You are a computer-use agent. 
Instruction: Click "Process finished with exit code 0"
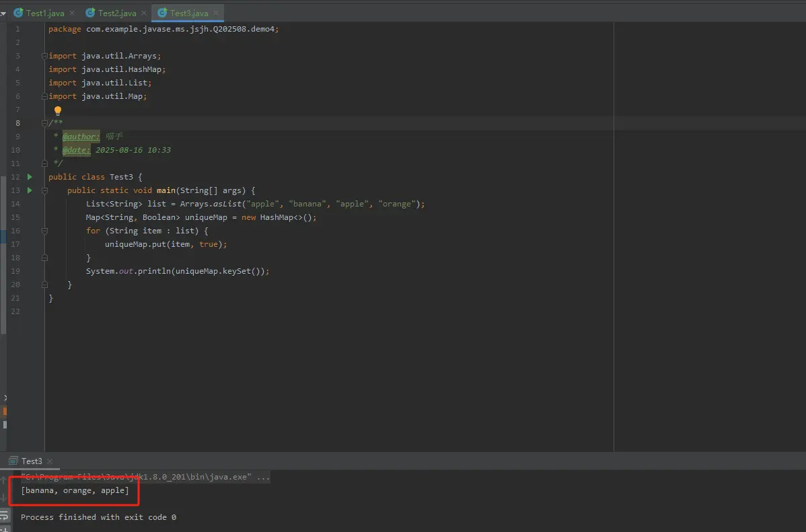click(x=98, y=517)
